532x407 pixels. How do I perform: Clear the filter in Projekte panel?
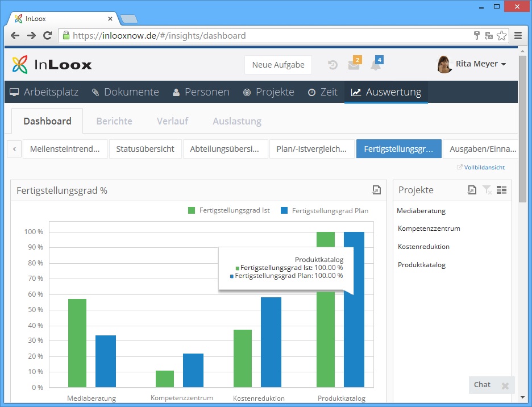point(487,190)
